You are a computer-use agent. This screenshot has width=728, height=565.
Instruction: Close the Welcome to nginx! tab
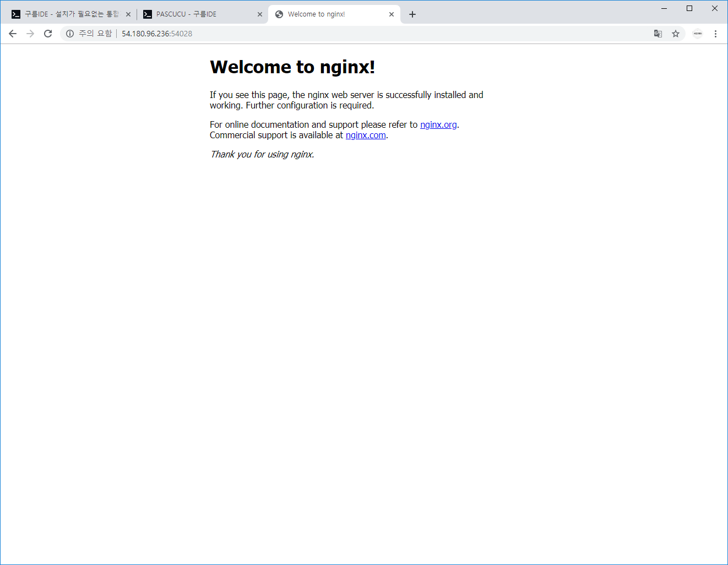click(392, 14)
